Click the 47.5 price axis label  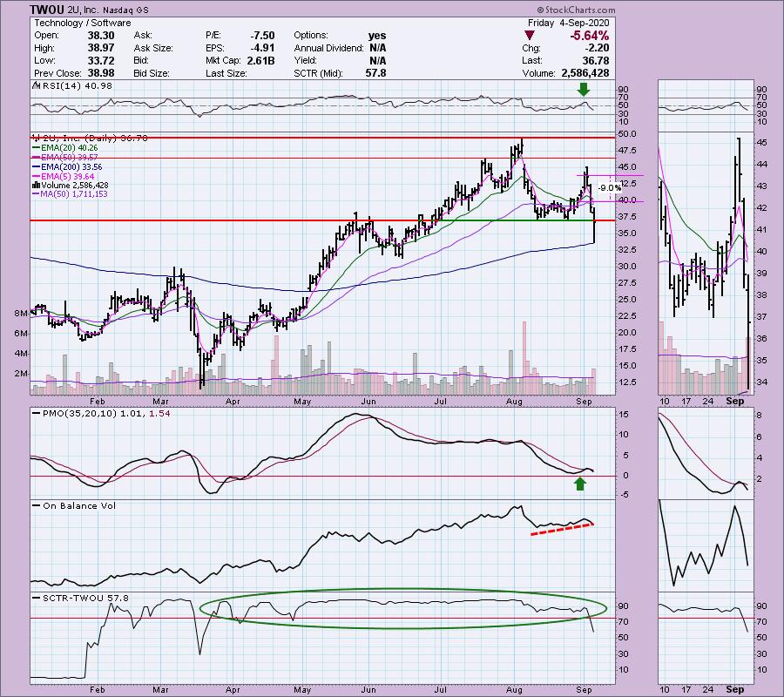[627, 151]
